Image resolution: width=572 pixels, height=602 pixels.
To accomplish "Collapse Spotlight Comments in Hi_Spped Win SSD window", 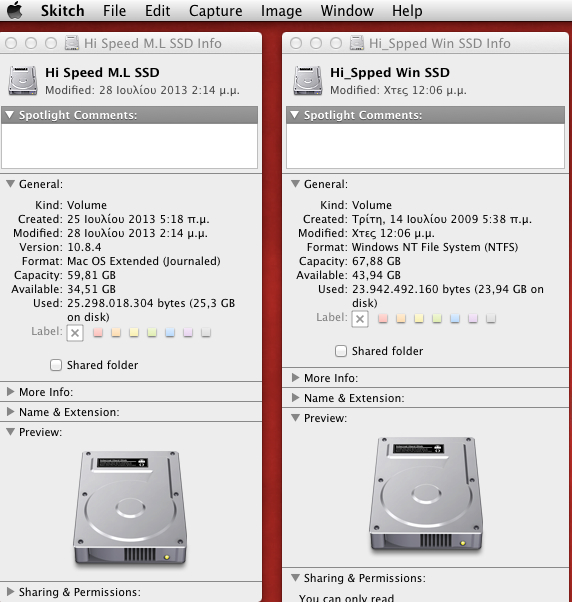I will click(295, 115).
